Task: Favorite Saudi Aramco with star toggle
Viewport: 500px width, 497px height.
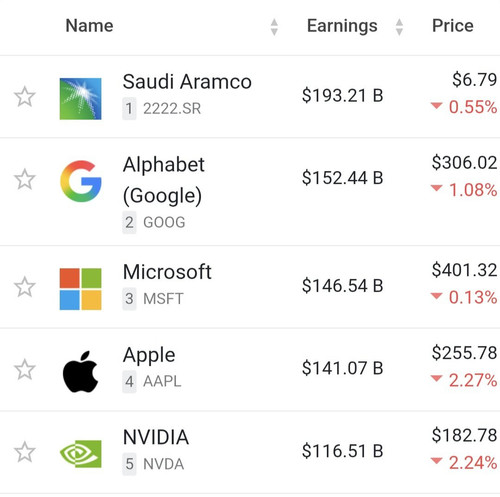Action: [25, 97]
